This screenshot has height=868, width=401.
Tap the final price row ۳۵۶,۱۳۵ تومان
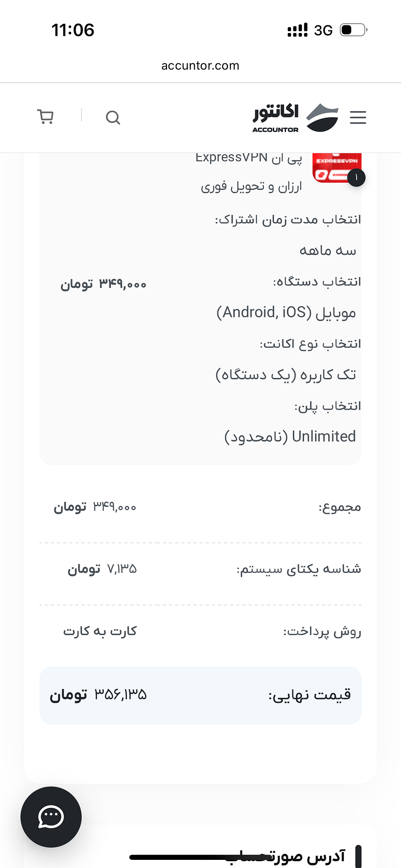click(x=200, y=695)
